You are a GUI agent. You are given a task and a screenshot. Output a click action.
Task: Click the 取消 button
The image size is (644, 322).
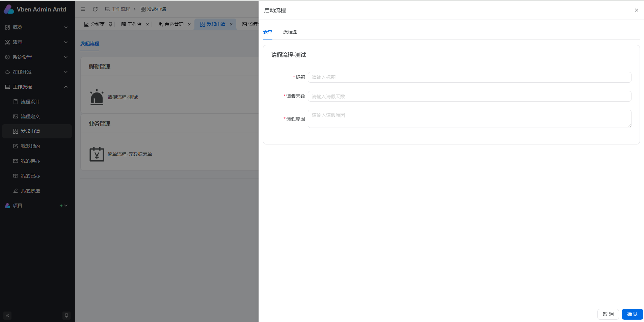(x=608, y=314)
